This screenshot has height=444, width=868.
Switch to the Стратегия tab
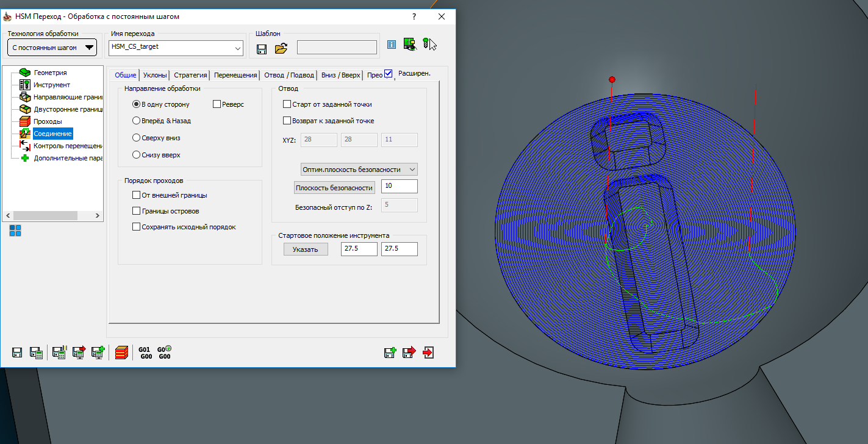190,75
